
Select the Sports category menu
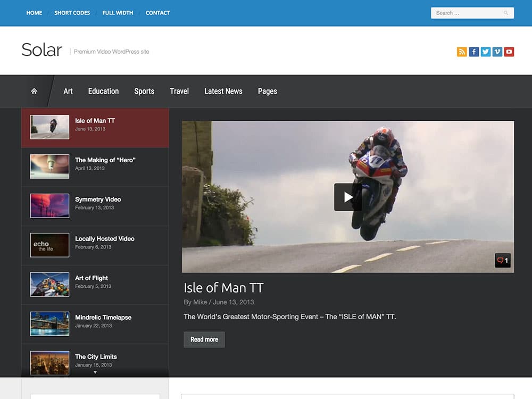pyautogui.click(x=144, y=92)
